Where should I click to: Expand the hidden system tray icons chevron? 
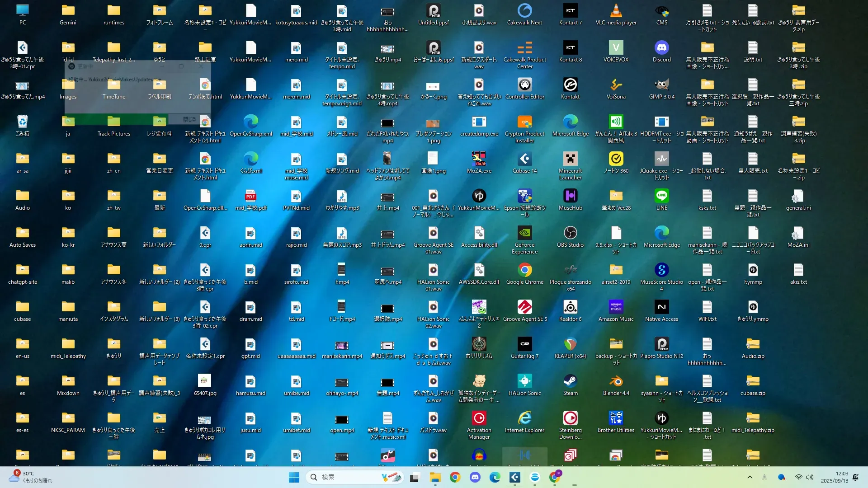coord(750,477)
